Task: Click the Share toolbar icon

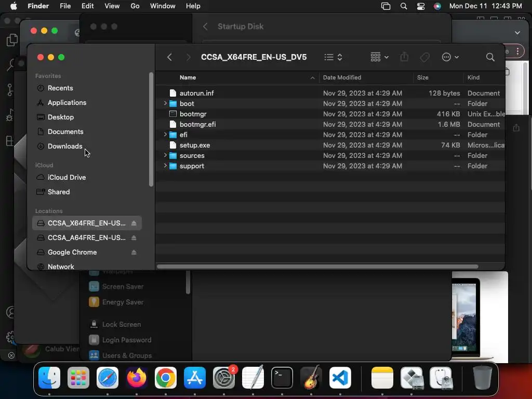Action: [x=404, y=57]
